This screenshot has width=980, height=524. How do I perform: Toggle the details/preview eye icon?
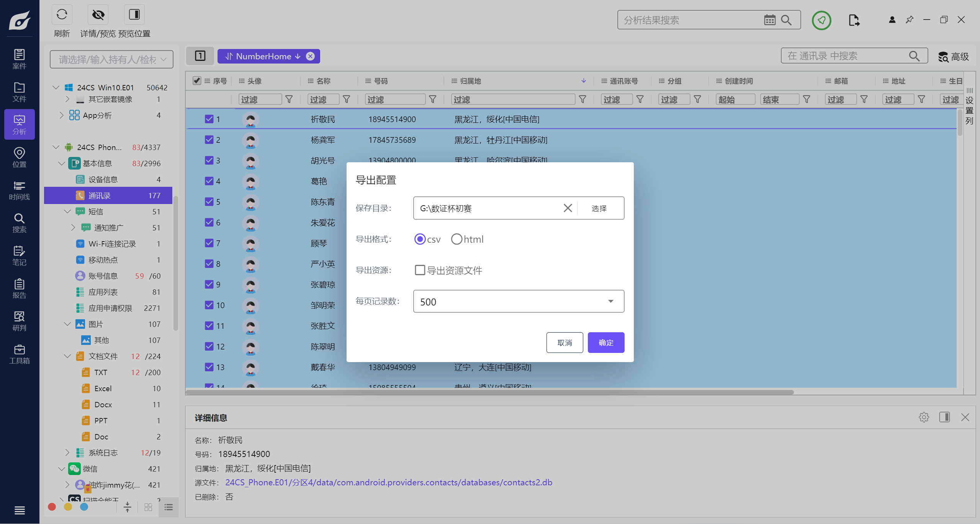[98, 15]
